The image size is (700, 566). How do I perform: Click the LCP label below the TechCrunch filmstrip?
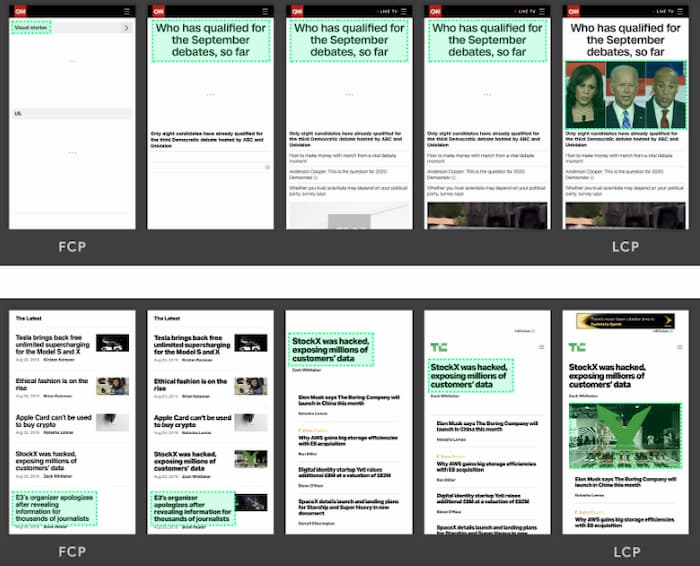(626, 552)
